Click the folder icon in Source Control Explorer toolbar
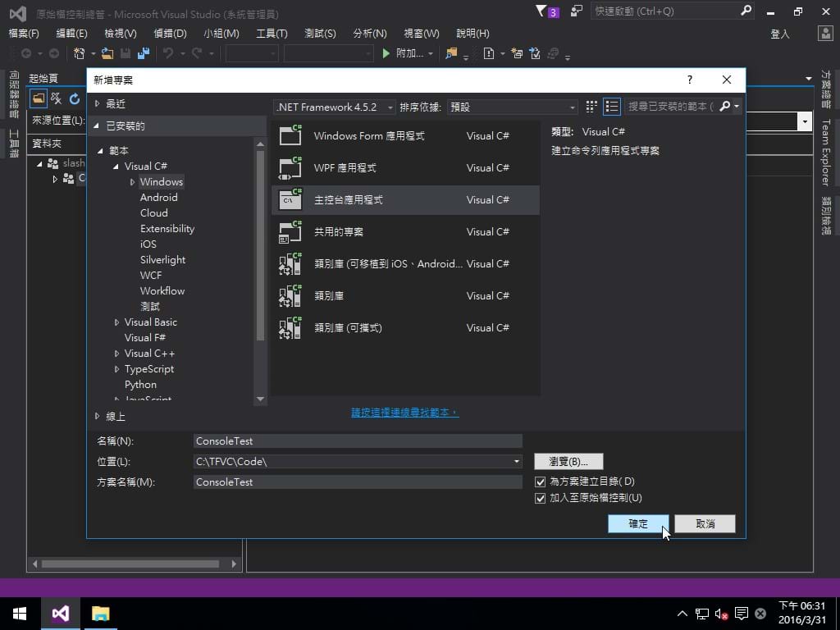The height and width of the screenshot is (630, 840). click(x=39, y=98)
